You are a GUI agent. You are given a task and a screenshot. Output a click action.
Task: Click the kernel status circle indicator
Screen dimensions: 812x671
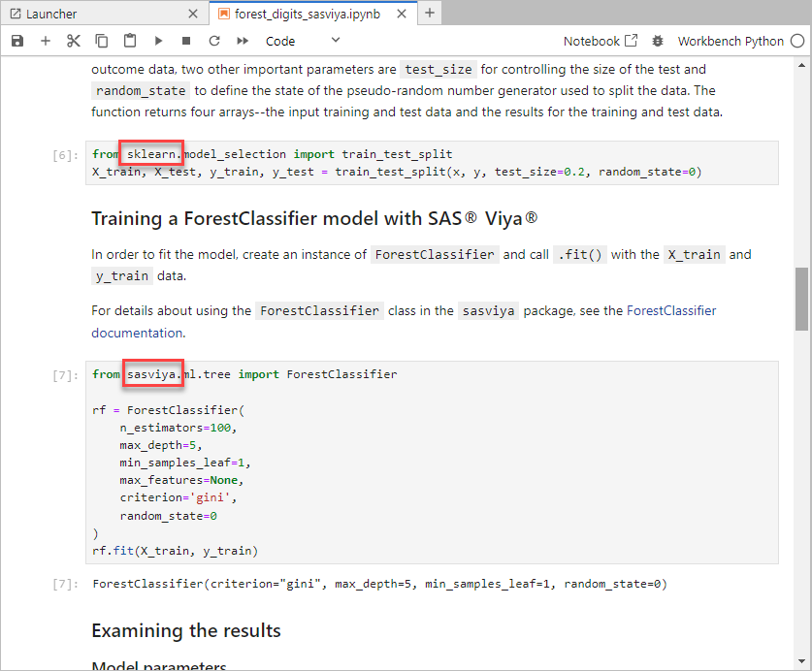(797, 41)
